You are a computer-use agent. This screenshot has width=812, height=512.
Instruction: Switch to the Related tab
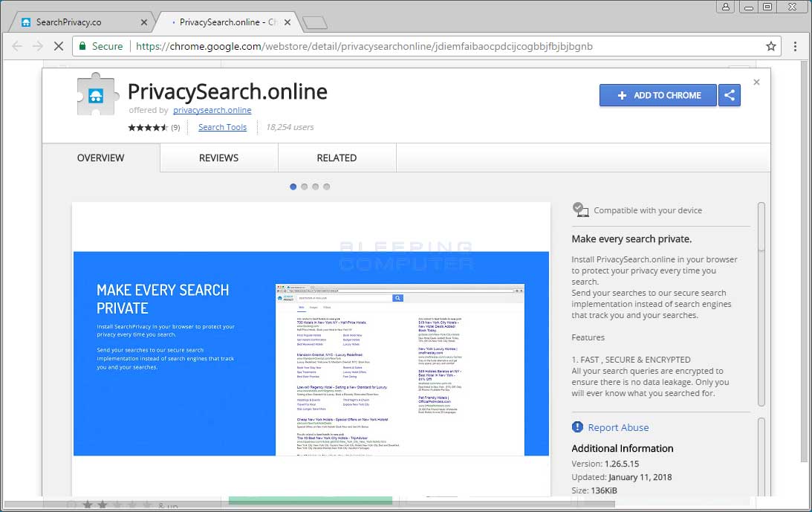337,158
